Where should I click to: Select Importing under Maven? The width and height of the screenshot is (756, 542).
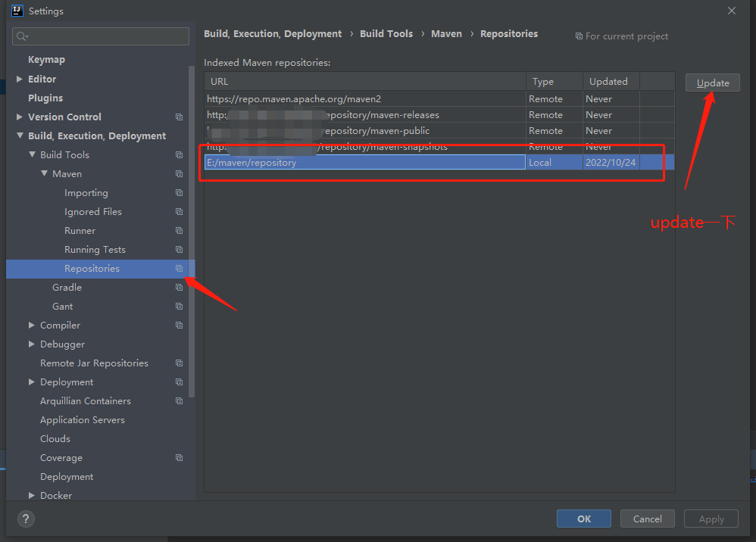click(x=86, y=193)
